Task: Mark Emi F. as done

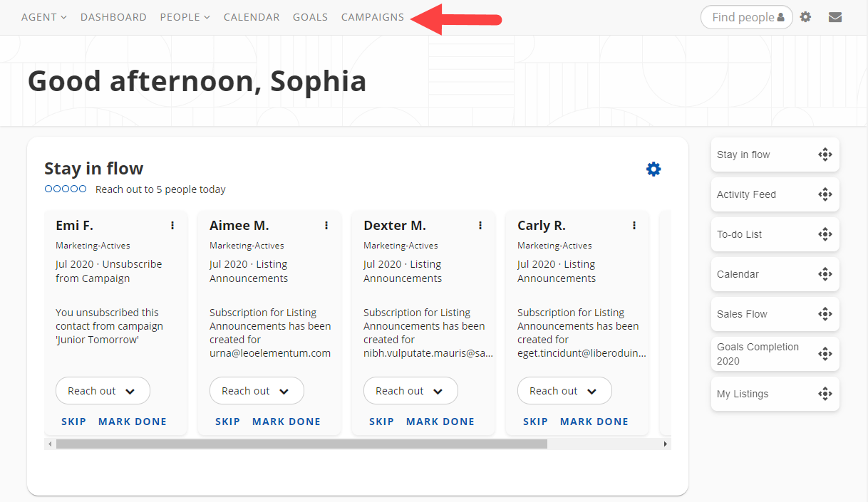Action: point(133,422)
